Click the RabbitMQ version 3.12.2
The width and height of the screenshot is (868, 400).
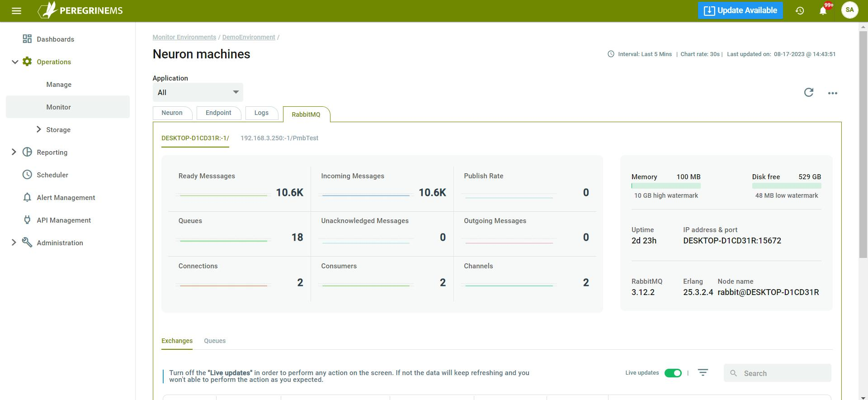click(643, 292)
